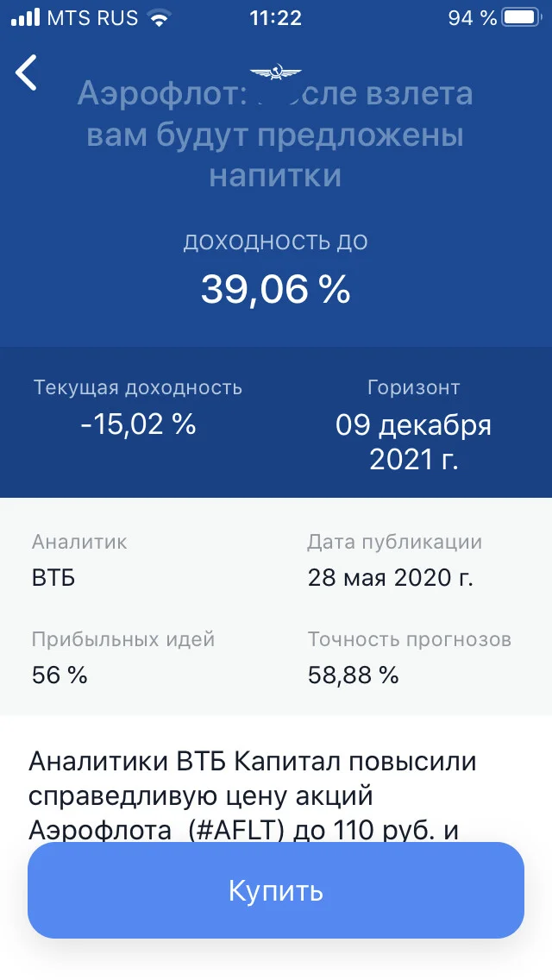Tap the Точность прогнозов 58,88 % stat
552x980 pixels.
coord(410,656)
